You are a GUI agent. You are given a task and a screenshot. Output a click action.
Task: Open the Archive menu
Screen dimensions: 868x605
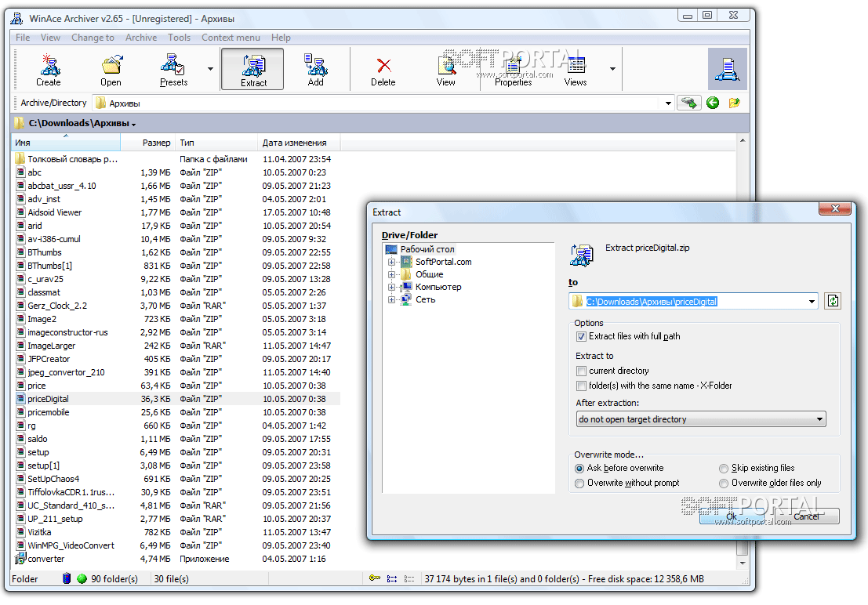(x=141, y=38)
